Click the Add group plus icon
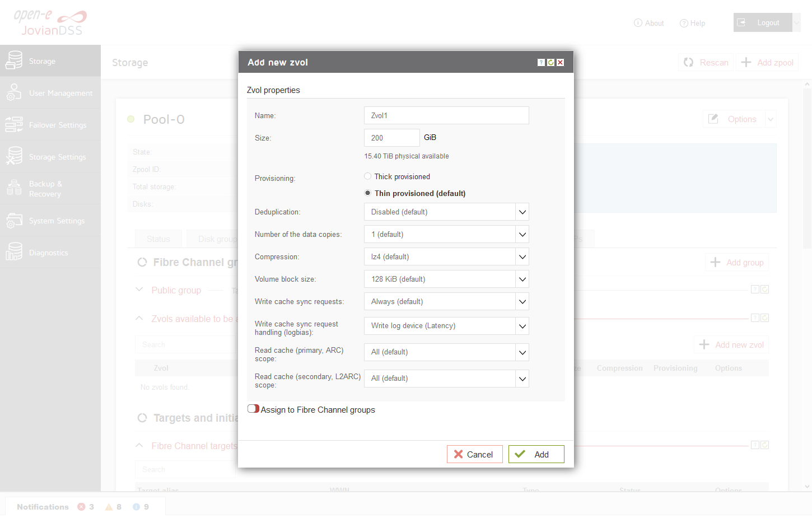 (715, 262)
